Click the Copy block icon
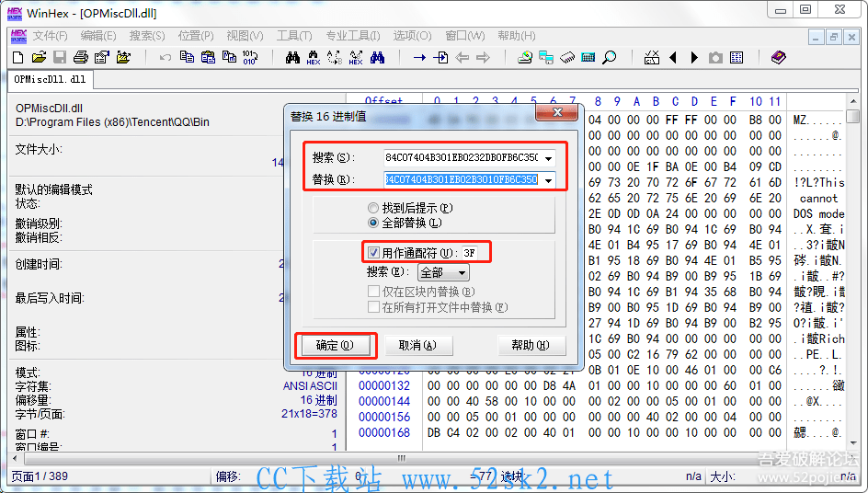Image resolution: width=868 pixels, height=493 pixels. click(187, 57)
